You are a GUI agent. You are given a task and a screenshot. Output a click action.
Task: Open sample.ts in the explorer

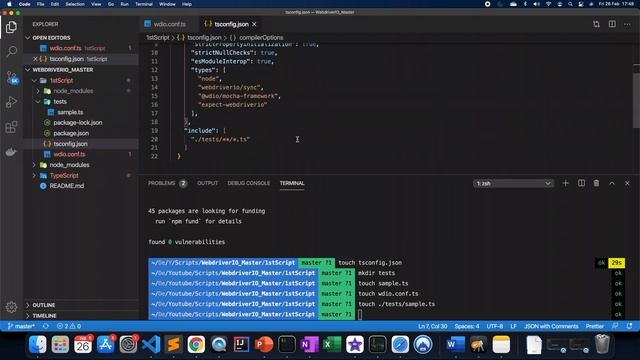point(70,112)
